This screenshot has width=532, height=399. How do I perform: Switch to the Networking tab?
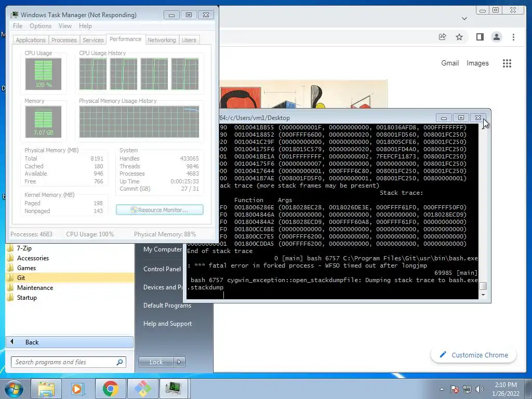click(162, 39)
